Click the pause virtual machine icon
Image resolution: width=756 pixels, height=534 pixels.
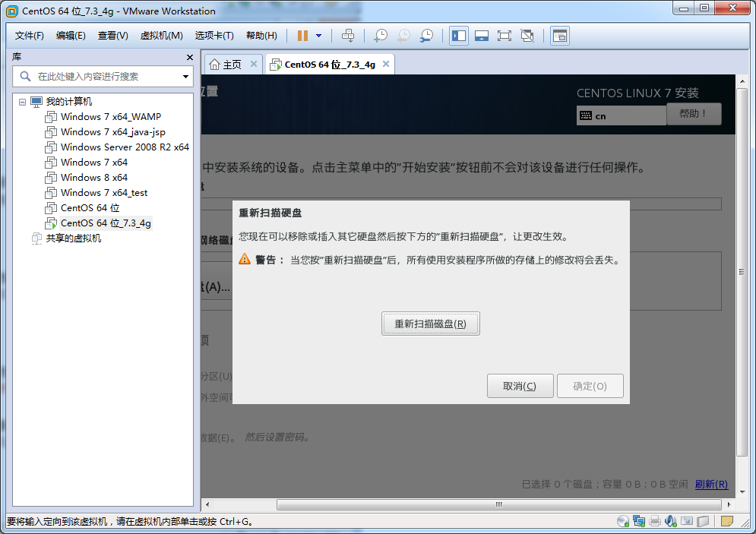click(303, 36)
